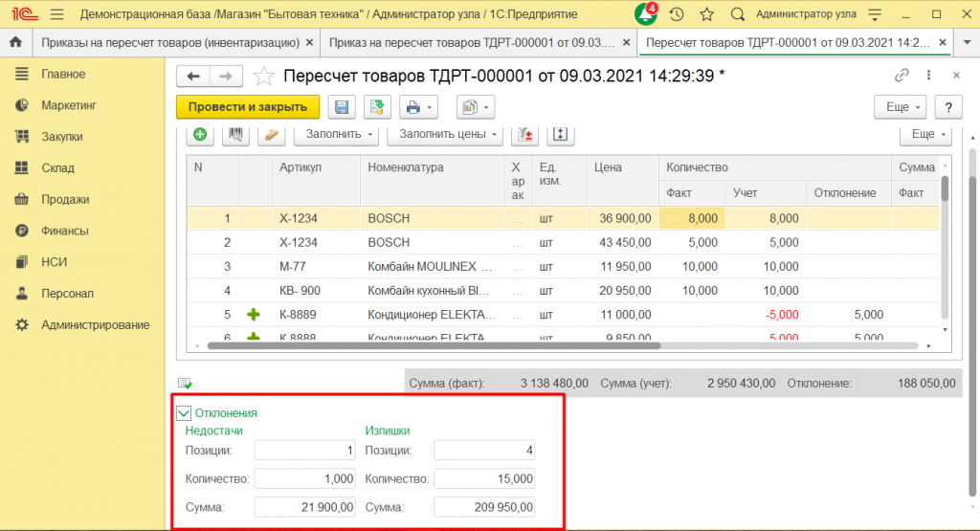This screenshot has width=980, height=531.
Task: Click the load from file icon
Action: 525,134
